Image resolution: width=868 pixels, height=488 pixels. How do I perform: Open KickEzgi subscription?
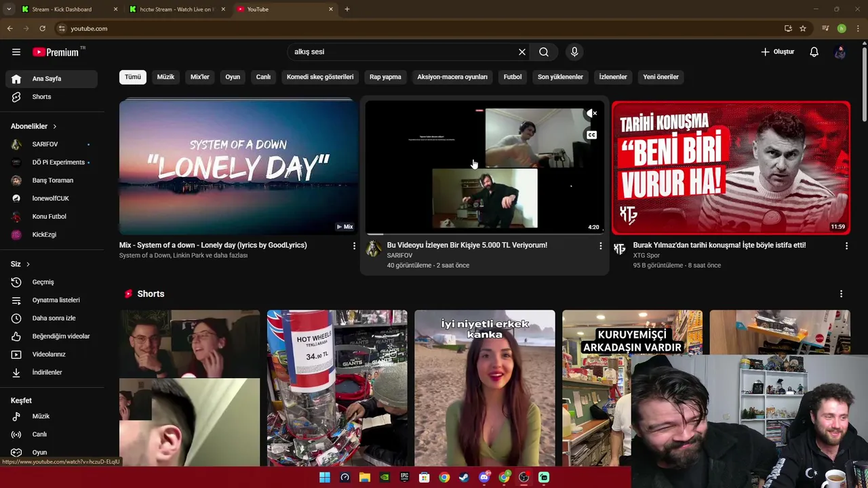click(52, 235)
